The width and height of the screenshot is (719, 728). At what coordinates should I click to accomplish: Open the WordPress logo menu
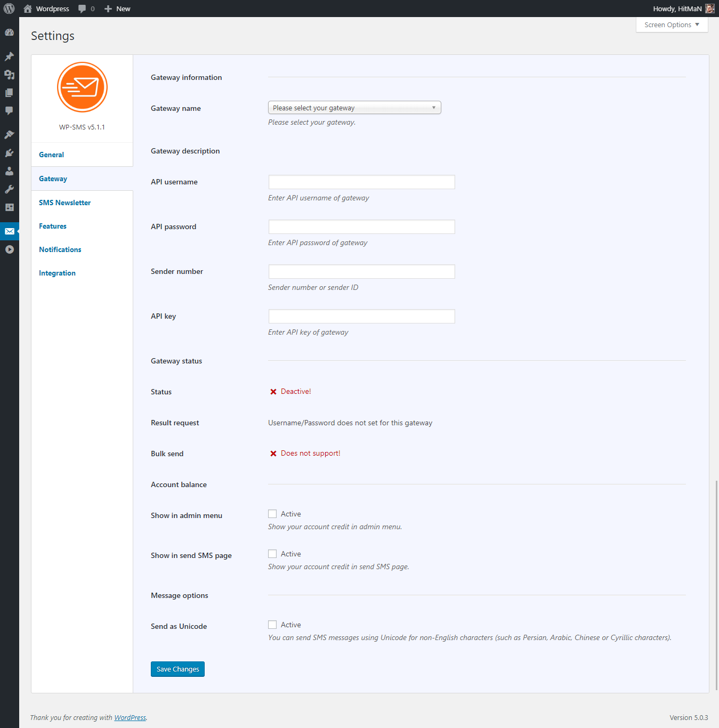coord(9,9)
